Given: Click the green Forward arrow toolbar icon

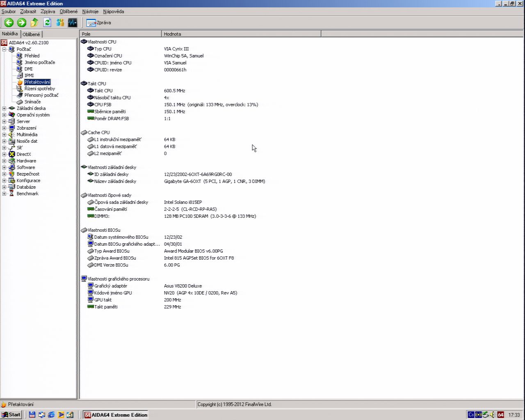Looking at the screenshot, I should (22, 23).
